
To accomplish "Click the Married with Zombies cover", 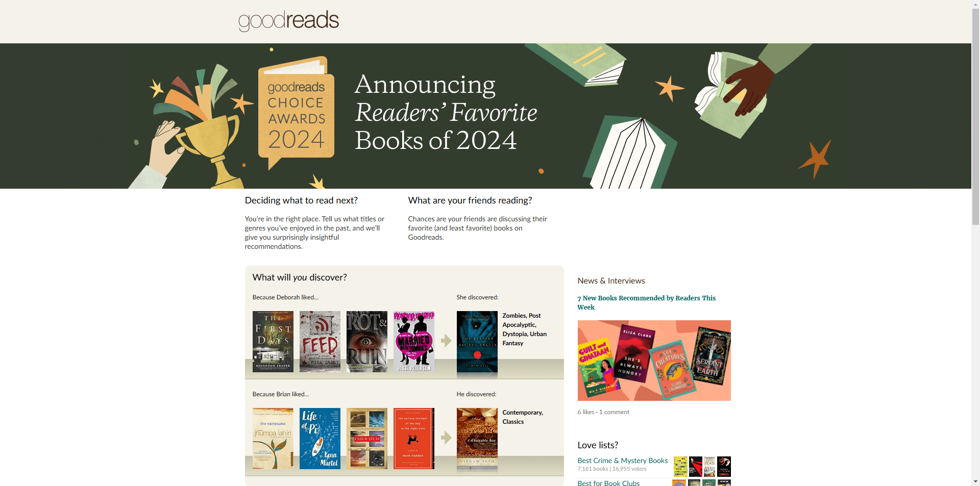I will pyautogui.click(x=413, y=342).
